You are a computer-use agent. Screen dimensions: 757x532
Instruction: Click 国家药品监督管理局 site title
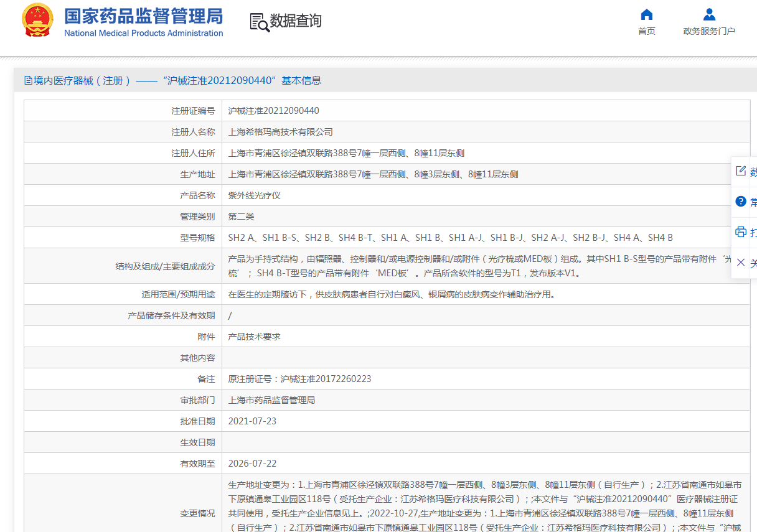coord(144,16)
